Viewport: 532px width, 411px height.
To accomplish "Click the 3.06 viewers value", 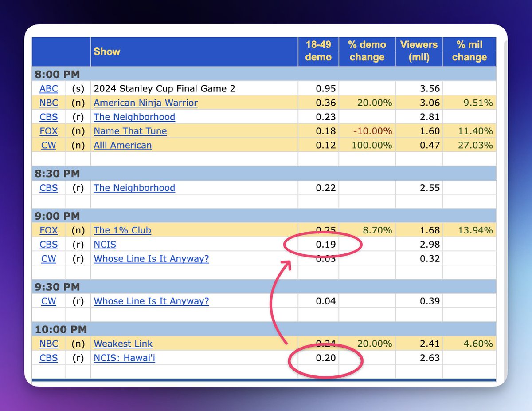I will (x=430, y=103).
